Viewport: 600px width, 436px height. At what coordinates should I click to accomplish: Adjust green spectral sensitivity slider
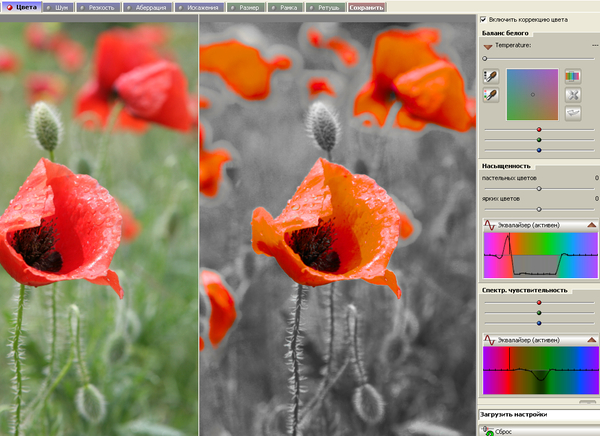tap(539, 313)
